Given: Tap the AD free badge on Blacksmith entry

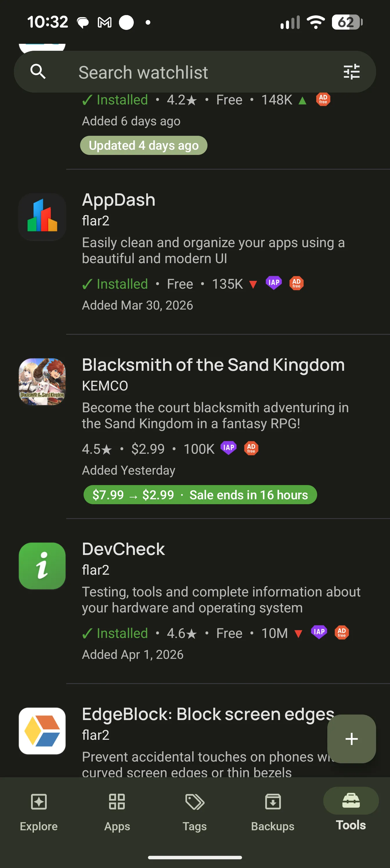Looking at the screenshot, I should 251,448.
